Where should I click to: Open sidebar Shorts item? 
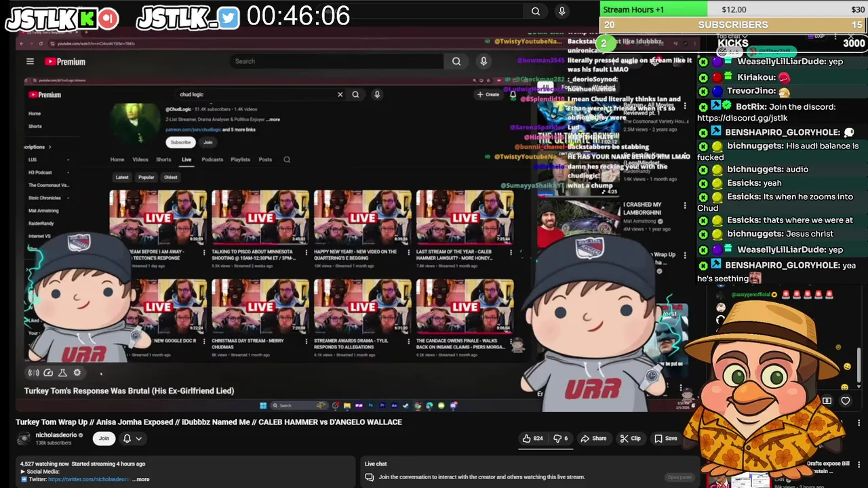click(x=35, y=126)
